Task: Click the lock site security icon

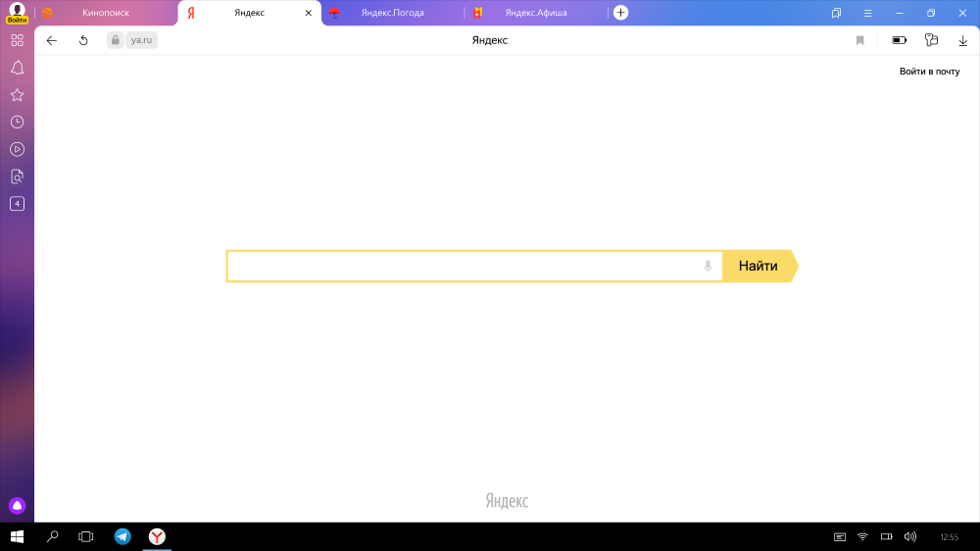Action: pos(115,40)
